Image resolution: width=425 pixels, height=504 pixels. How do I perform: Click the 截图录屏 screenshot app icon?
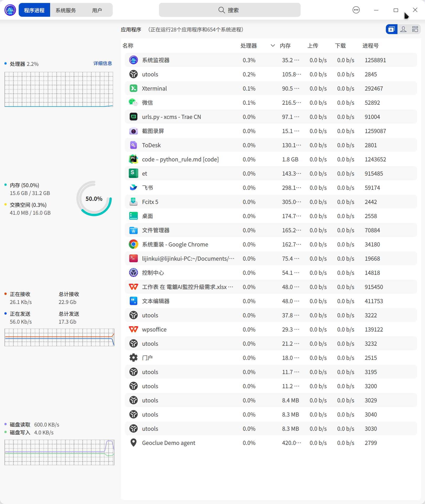tap(134, 131)
